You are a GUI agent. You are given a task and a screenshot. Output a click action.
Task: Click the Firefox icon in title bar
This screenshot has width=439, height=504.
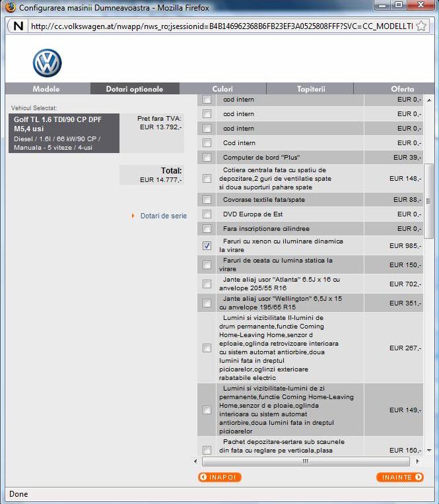[x=11, y=7]
